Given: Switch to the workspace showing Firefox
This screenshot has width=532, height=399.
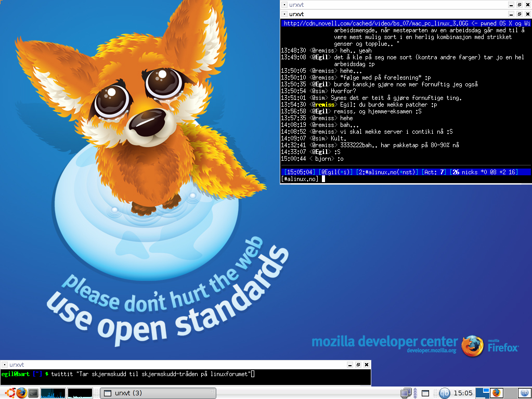Looking at the screenshot, I should (x=496, y=393).
